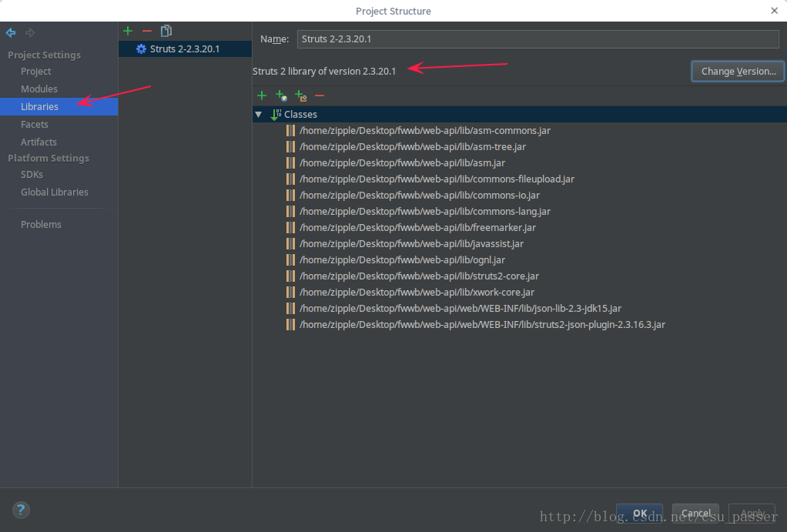Select the freemarker.jar entry

[x=417, y=227]
